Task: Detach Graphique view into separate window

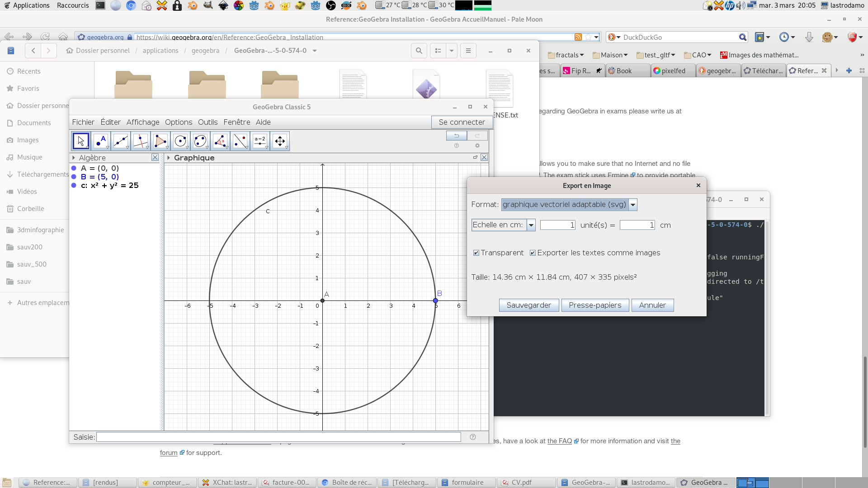Action: tap(475, 157)
